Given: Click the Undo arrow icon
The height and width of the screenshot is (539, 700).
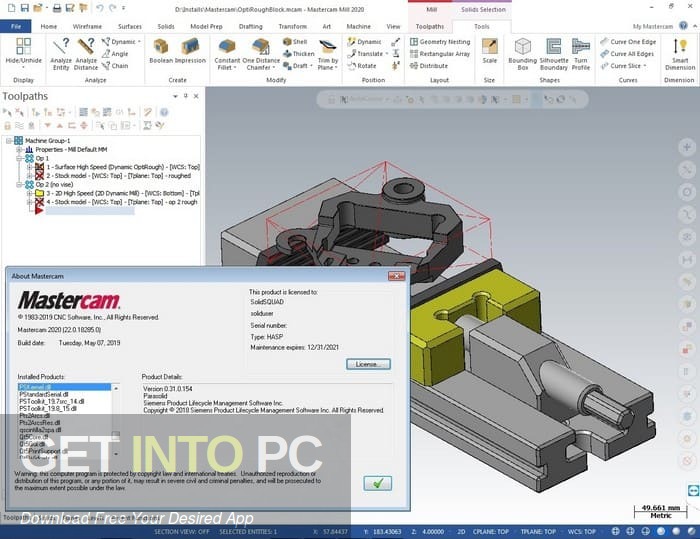Looking at the screenshot, I should (x=99, y=8).
